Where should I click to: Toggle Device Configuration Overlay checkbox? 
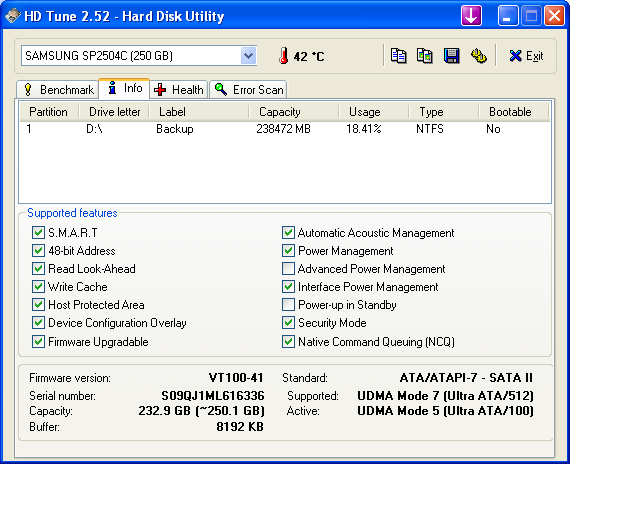click(x=38, y=323)
